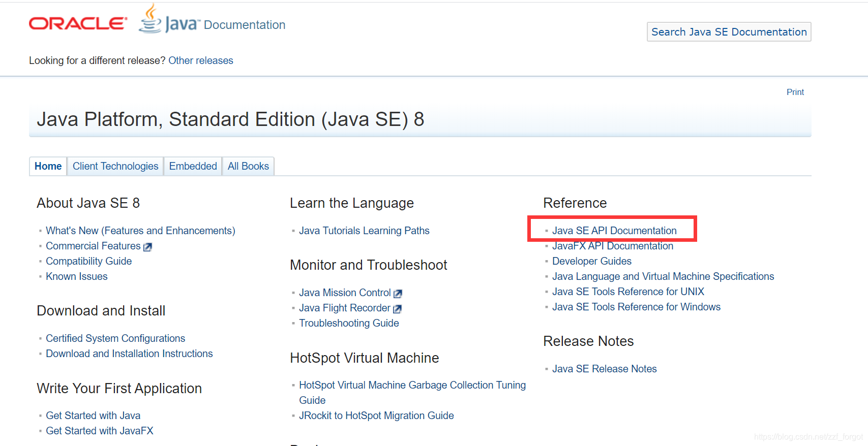
Task: Click the Print link
Action: coord(795,92)
